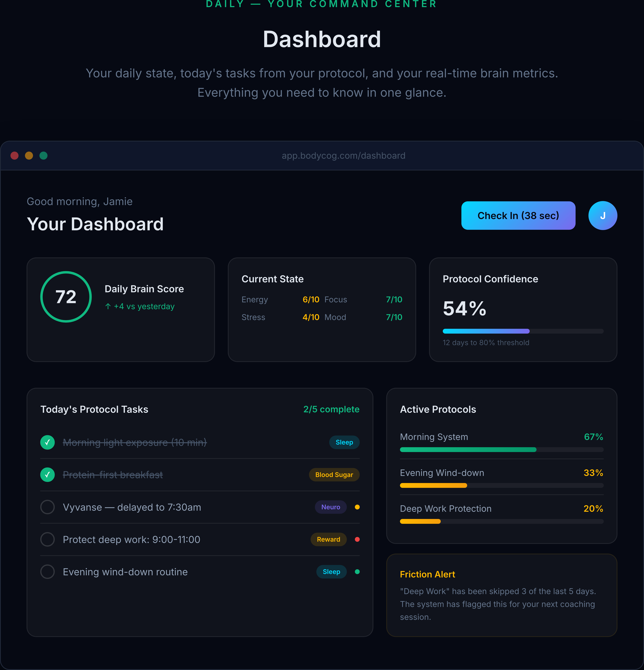The width and height of the screenshot is (644, 670).
Task: Click the 2/5 complete label
Action: [x=331, y=409]
